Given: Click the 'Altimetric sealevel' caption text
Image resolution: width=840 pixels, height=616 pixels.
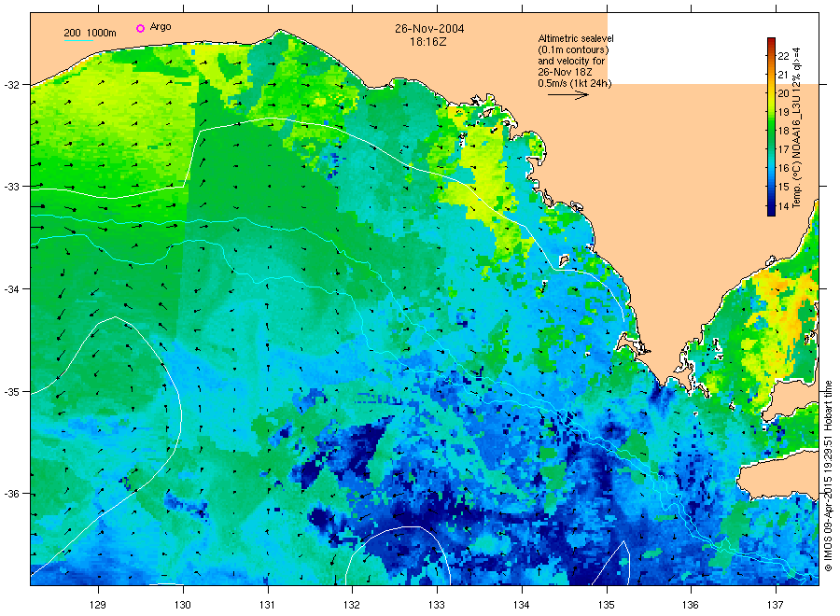Looking at the screenshot, I should pos(575,38).
